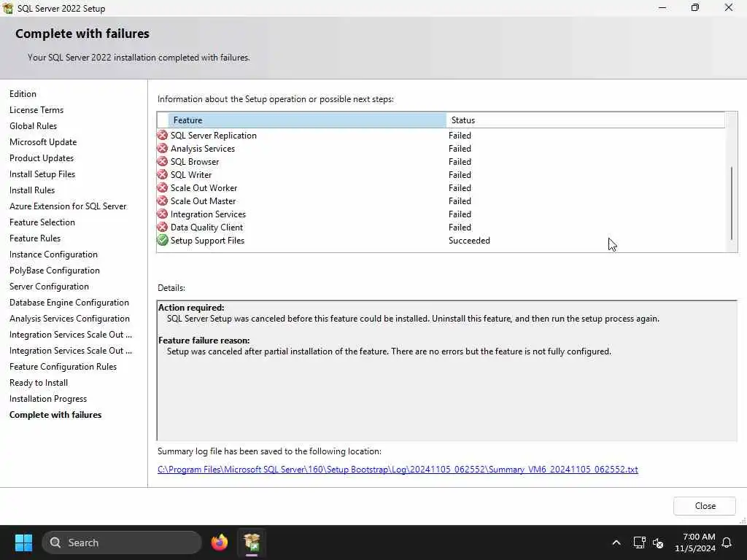This screenshot has width=747, height=560.
Task: Minimize the SQL Server Setup window
Action: click(x=662, y=7)
